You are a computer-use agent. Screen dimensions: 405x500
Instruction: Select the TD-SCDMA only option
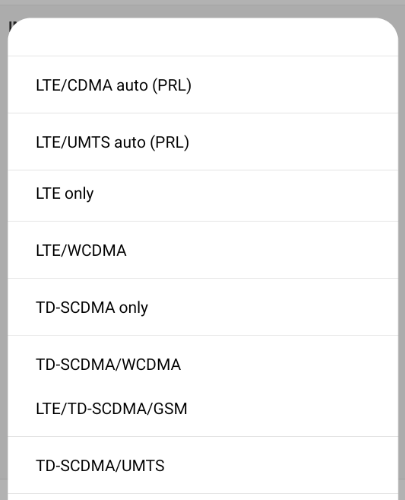203,307
